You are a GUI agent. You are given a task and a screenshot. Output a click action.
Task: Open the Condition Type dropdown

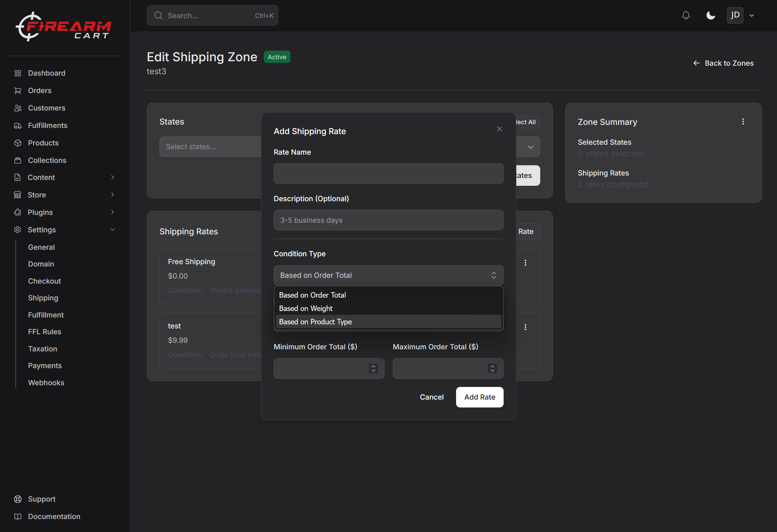[x=388, y=275]
